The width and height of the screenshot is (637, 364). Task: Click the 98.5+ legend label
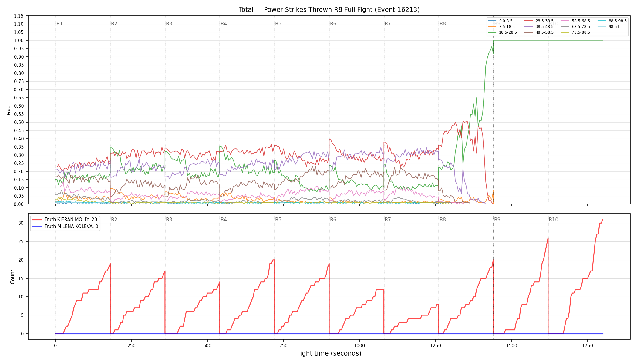click(614, 27)
